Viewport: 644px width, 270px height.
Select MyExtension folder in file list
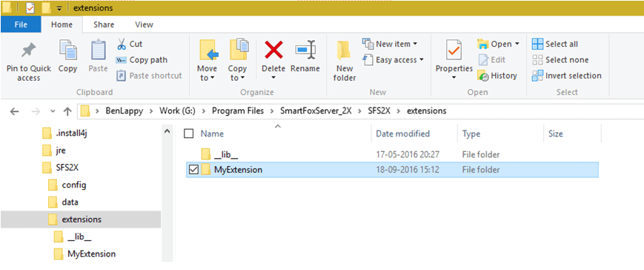(x=392, y=169)
